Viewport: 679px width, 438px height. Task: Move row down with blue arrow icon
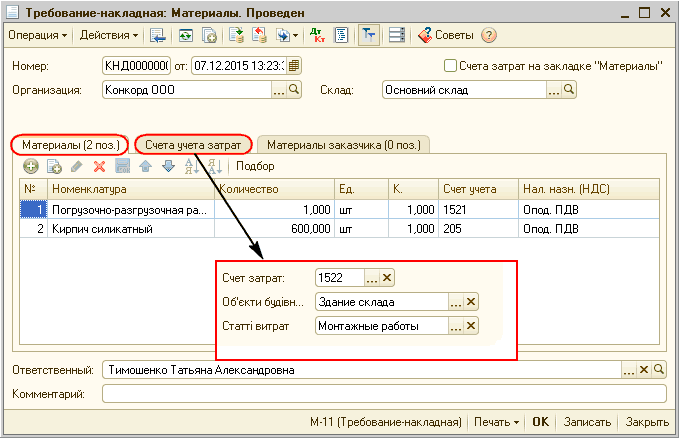[x=167, y=166]
